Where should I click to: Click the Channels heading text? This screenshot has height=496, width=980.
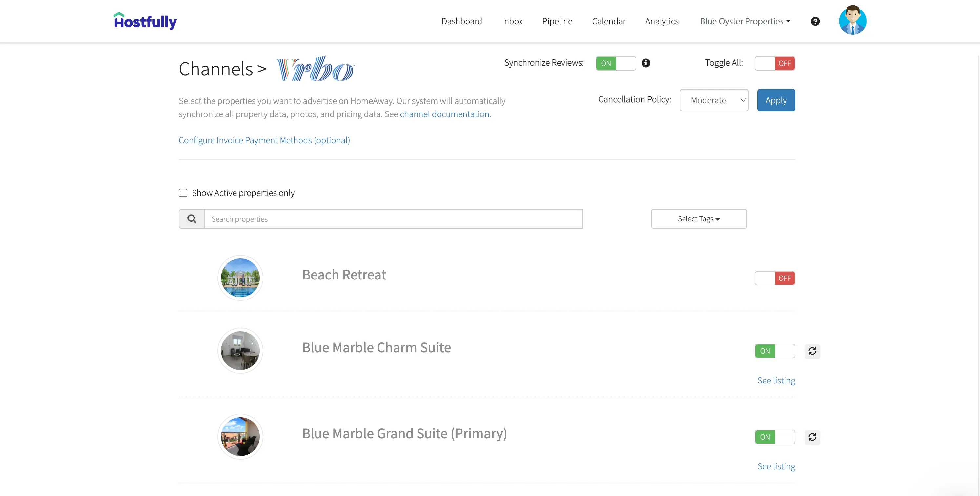tap(216, 69)
